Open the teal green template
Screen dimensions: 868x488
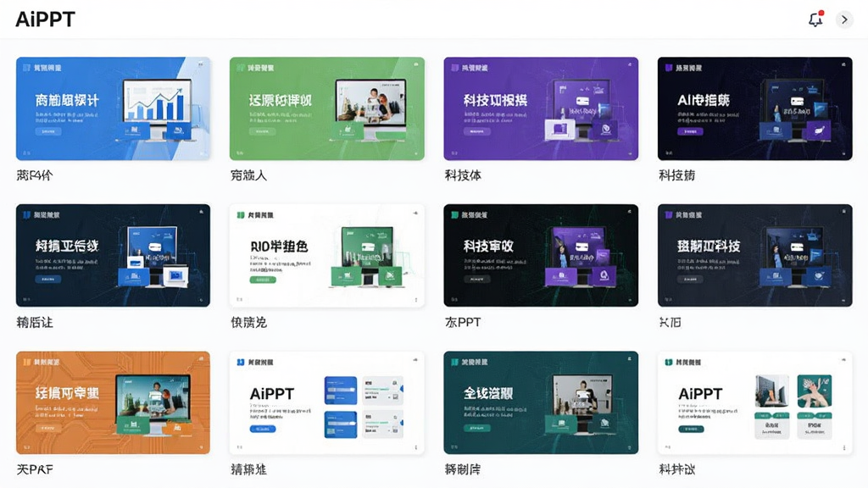pos(541,402)
